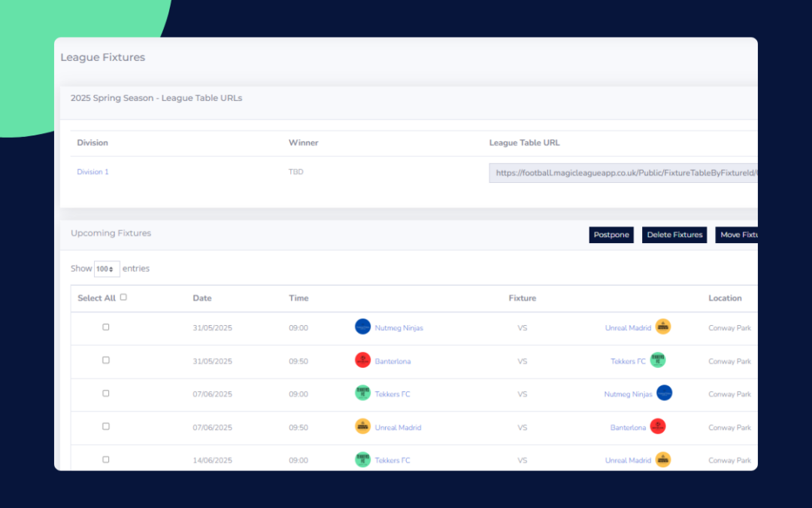Open Unreal Madrid link in 14/06/2025 row
Image resolution: width=812 pixels, height=508 pixels.
(x=628, y=461)
